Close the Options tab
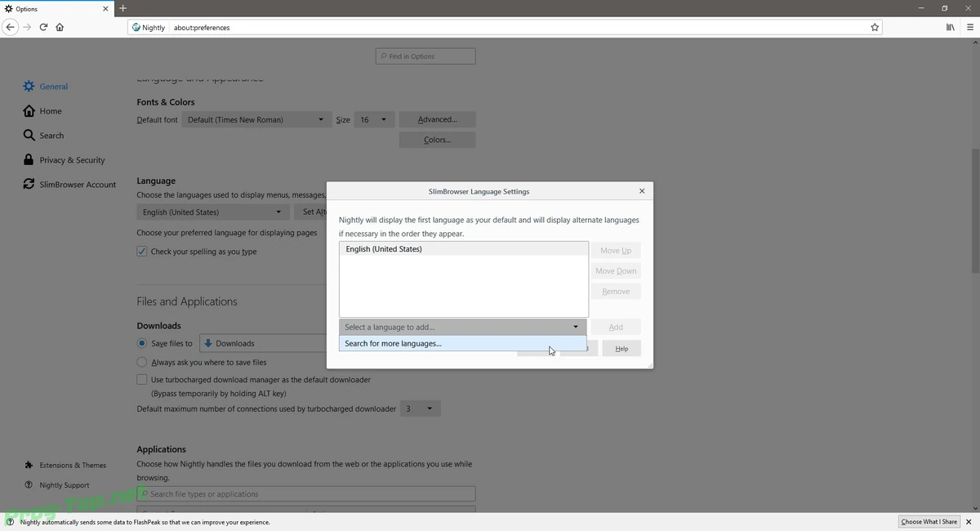This screenshot has width=980, height=531. point(105,9)
